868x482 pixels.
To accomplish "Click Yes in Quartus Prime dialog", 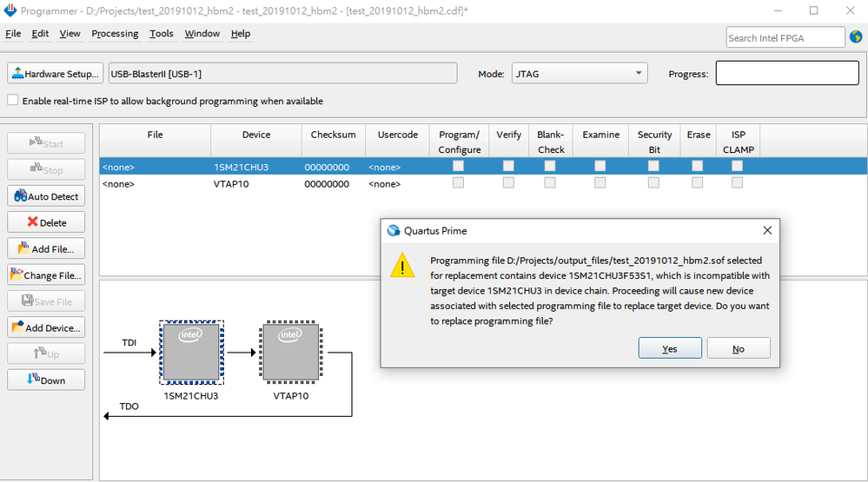I will pyautogui.click(x=670, y=348).
